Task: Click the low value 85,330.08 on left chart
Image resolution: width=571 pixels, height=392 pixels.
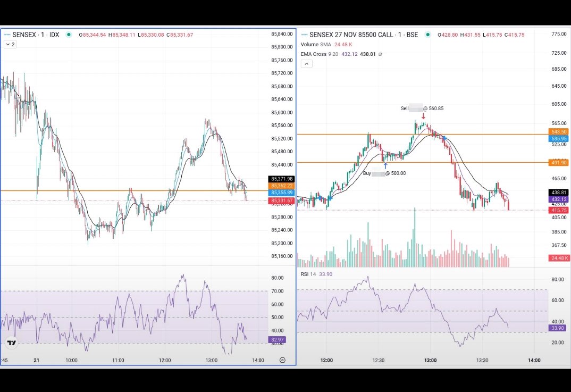Action: coord(152,35)
